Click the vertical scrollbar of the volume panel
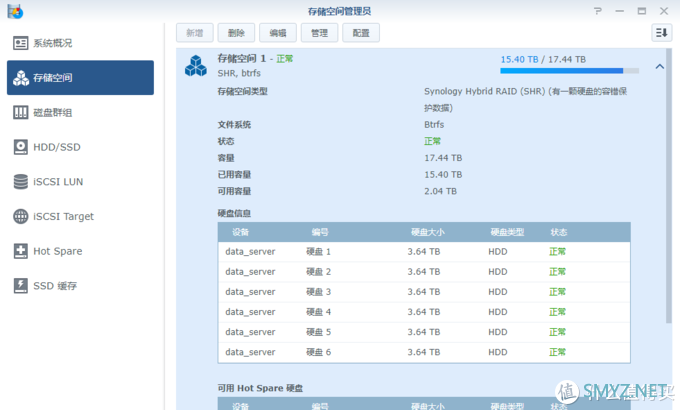Screen dimensions: 680x410 tap(669, 187)
